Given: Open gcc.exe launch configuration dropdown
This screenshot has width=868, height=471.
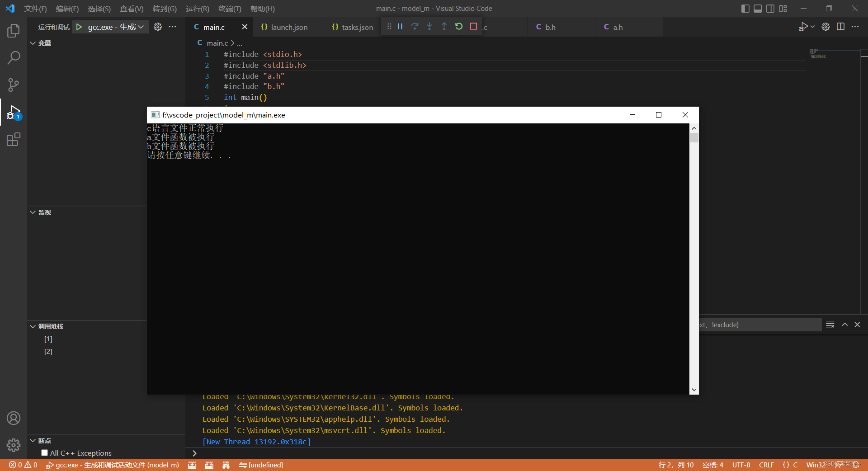Looking at the screenshot, I should point(116,27).
